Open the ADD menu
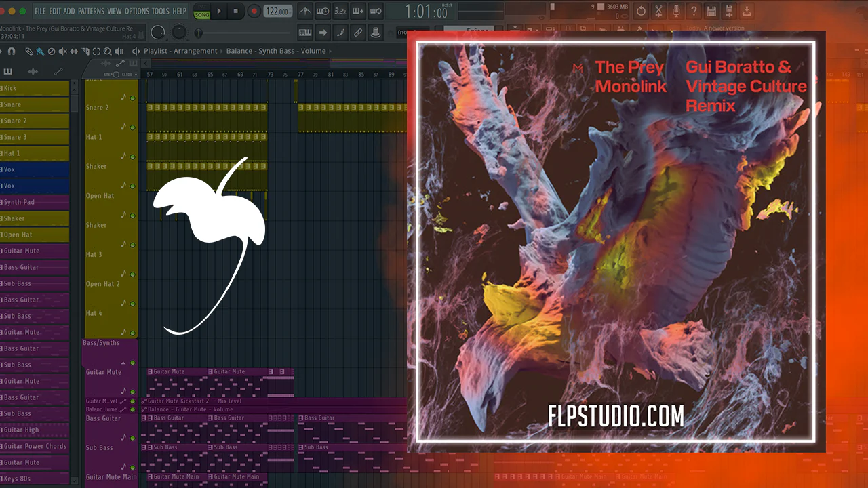Image resolution: width=868 pixels, height=488 pixels. (x=69, y=12)
